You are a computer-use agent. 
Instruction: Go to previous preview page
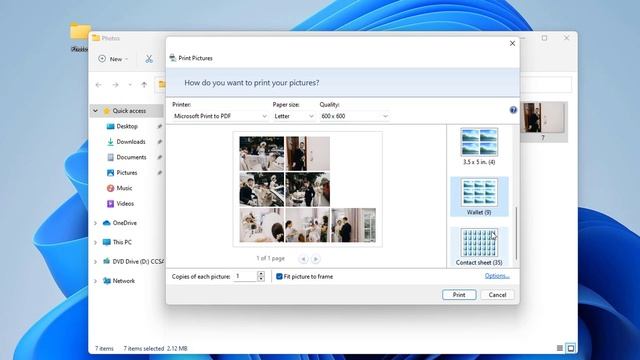point(303,259)
